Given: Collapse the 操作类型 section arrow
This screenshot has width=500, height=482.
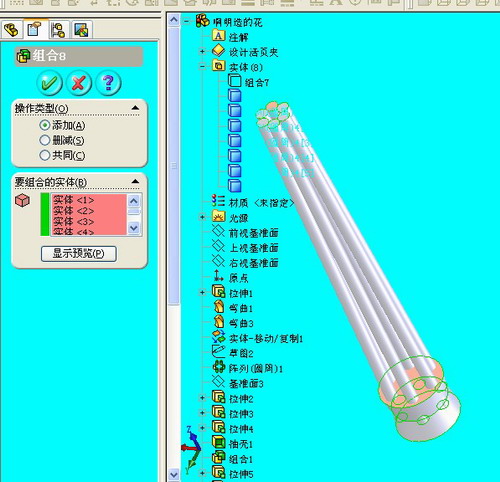Looking at the screenshot, I should [135, 108].
